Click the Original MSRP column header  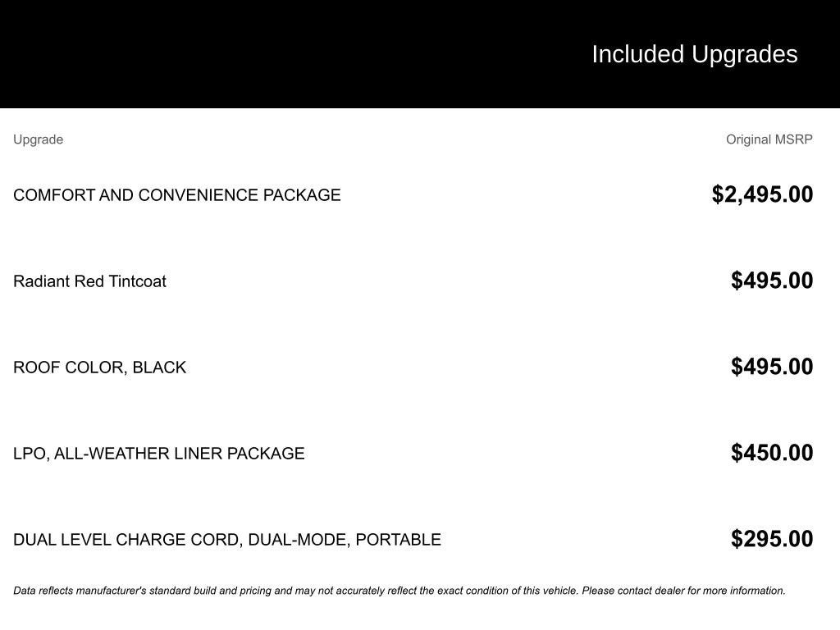pyautogui.click(x=769, y=139)
